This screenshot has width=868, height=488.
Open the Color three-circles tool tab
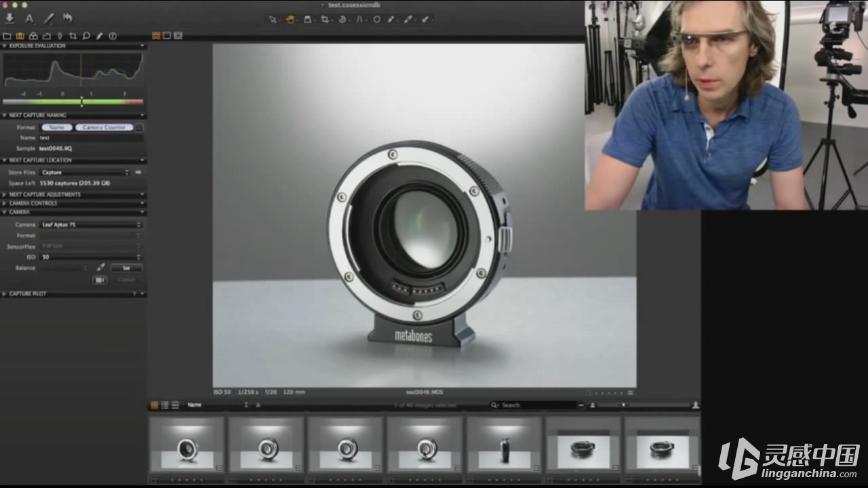[33, 36]
